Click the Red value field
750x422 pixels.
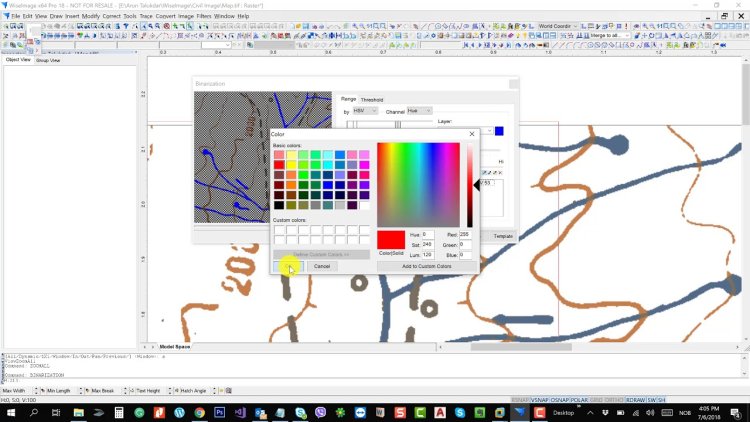(465, 234)
